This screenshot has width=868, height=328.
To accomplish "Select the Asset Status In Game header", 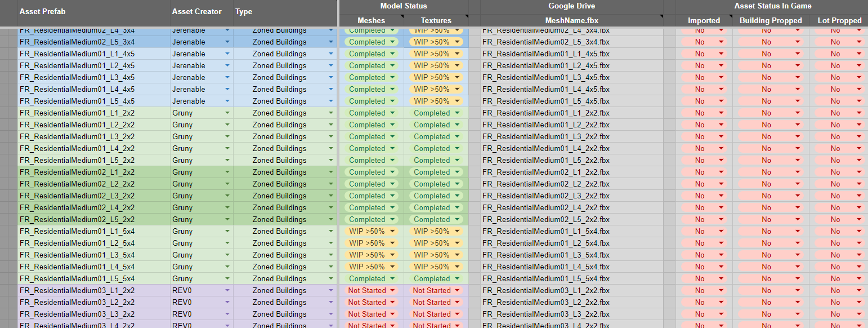I will coord(772,6).
